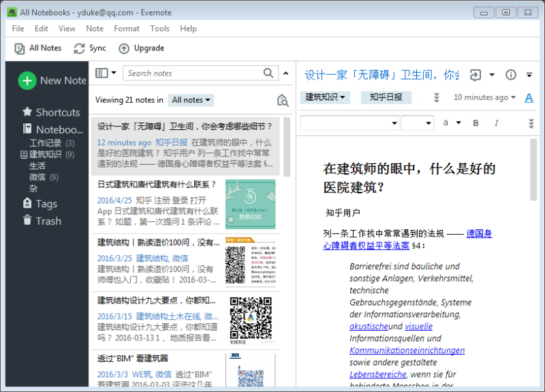Follow the Kommunikationseinrichtungen link

(x=407, y=350)
